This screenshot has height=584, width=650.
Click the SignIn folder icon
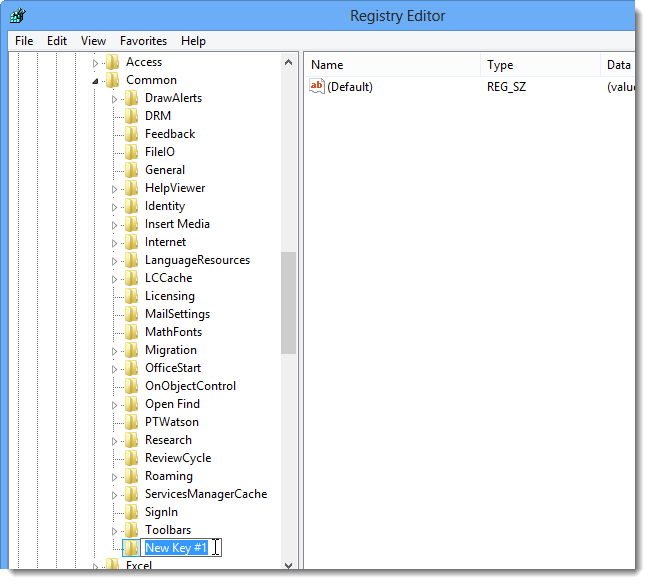131,512
